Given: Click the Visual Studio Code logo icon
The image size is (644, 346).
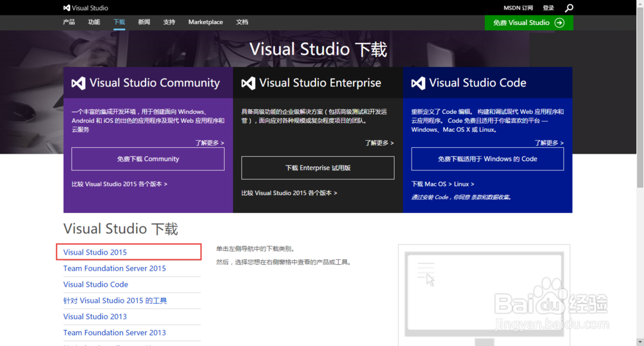Looking at the screenshot, I should coord(418,83).
